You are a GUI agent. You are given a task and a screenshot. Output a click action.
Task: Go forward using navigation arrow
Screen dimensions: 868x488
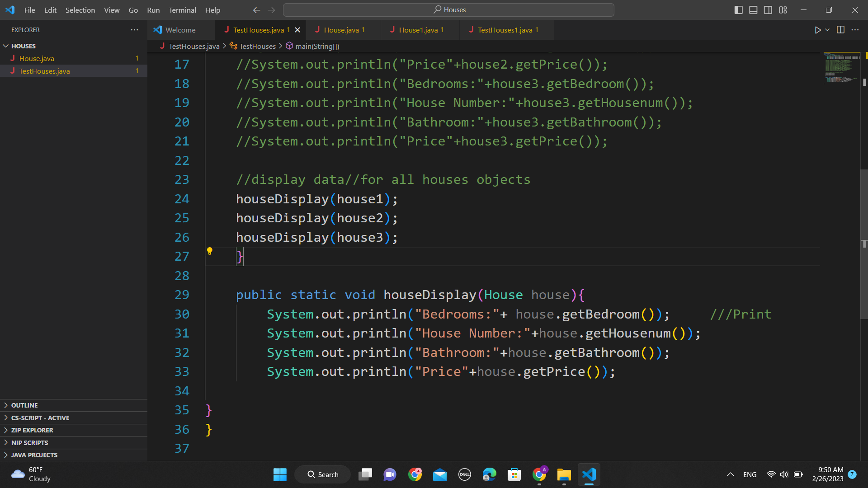pyautogui.click(x=271, y=10)
